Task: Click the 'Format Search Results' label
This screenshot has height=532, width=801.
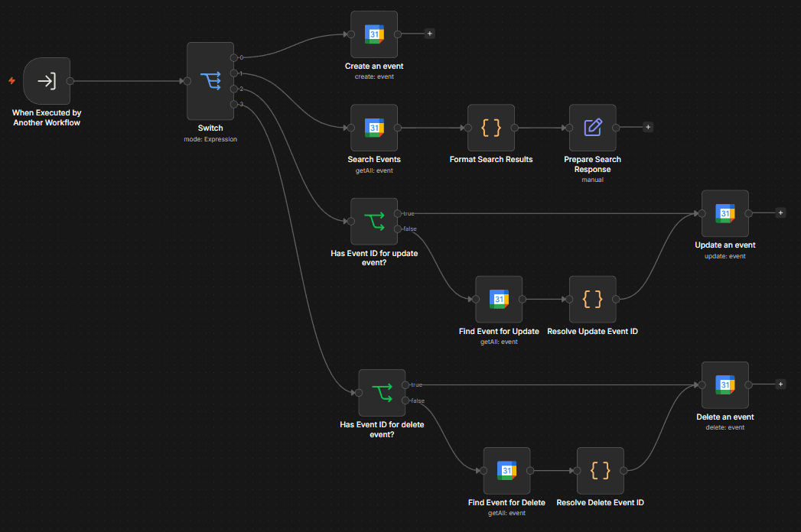Action: click(x=491, y=159)
